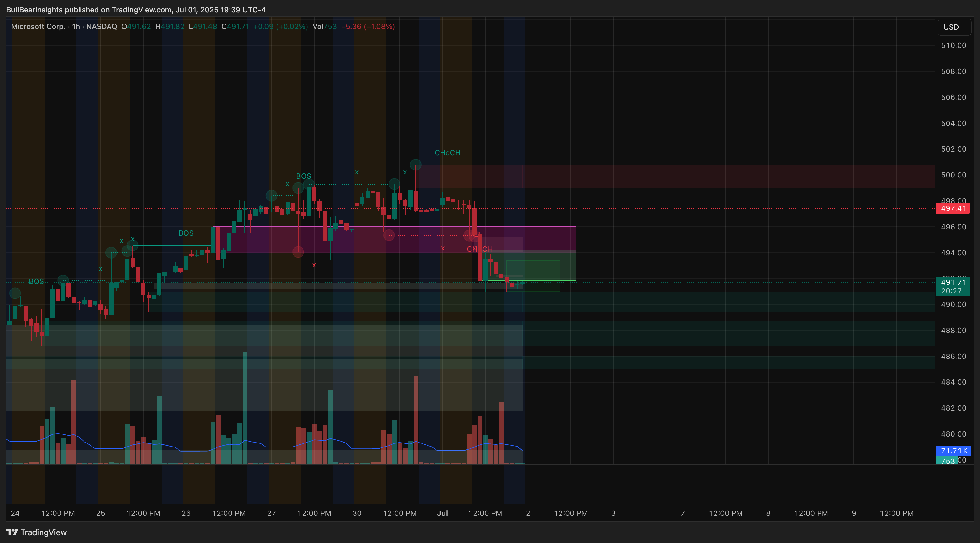Click date 8 on the time axis
Screen dimensions: 980x543
[x=768, y=513]
